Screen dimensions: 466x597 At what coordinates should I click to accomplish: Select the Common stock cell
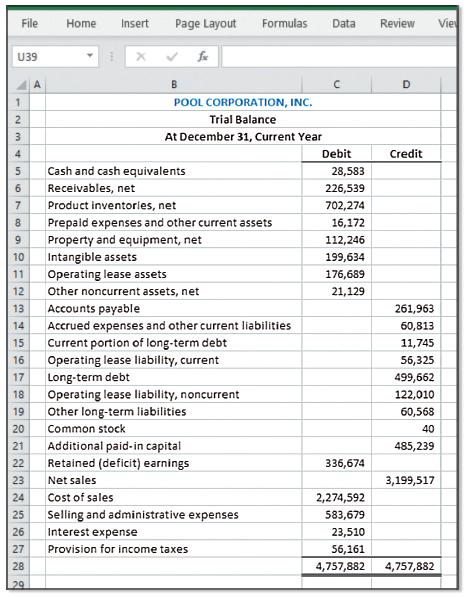174,429
